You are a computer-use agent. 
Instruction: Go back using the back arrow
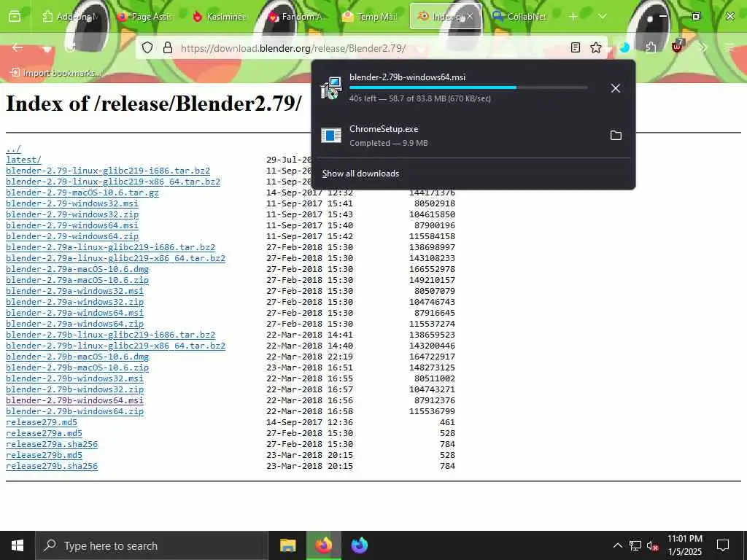tap(18, 47)
